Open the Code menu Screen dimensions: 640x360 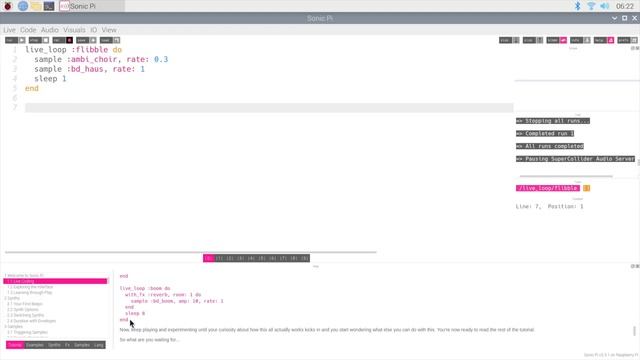[28, 30]
